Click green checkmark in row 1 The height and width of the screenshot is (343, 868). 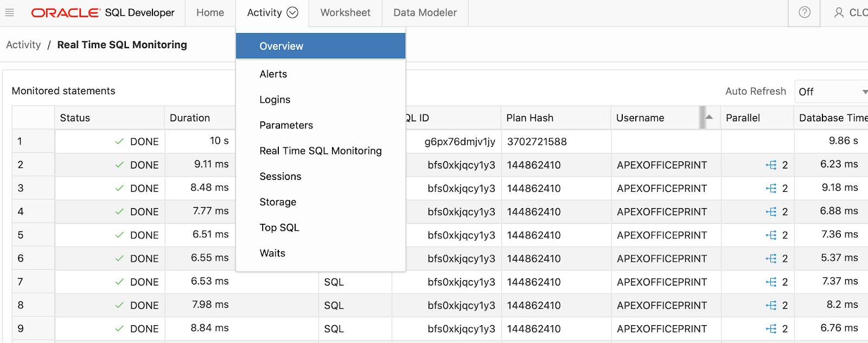click(119, 141)
